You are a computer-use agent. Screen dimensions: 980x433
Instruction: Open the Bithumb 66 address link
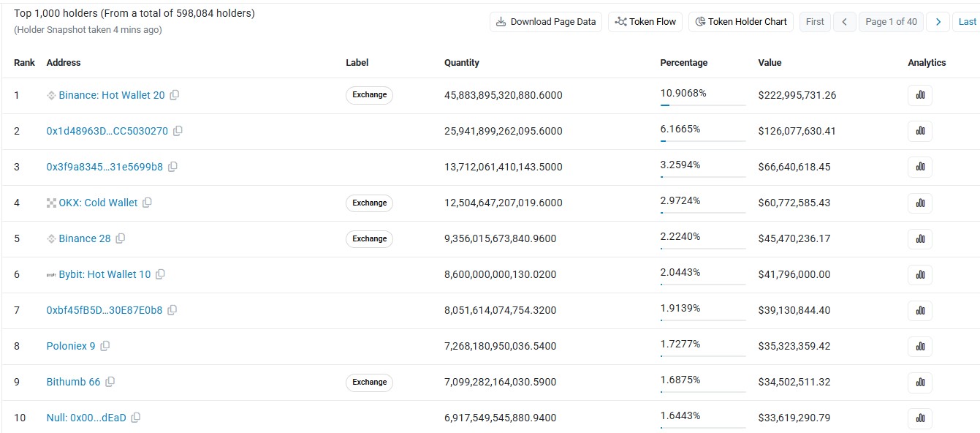click(x=73, y=382)
